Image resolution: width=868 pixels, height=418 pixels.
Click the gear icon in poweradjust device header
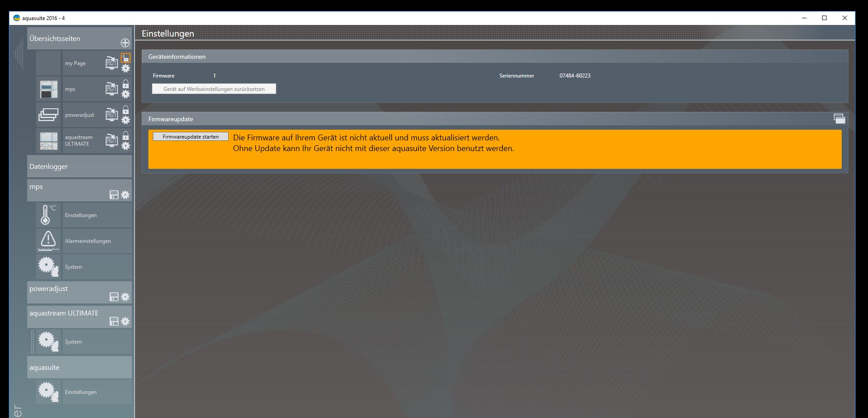[x=126, y=297]
